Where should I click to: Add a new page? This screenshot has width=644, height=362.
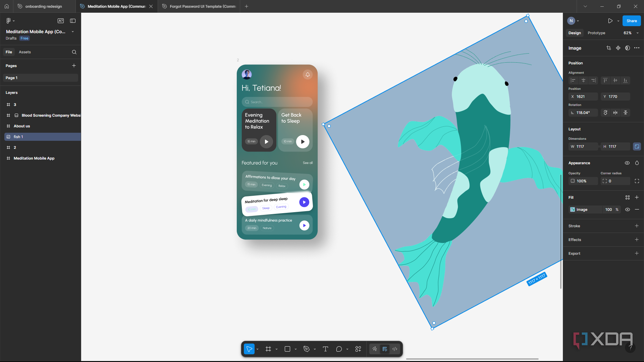point(74,66)
